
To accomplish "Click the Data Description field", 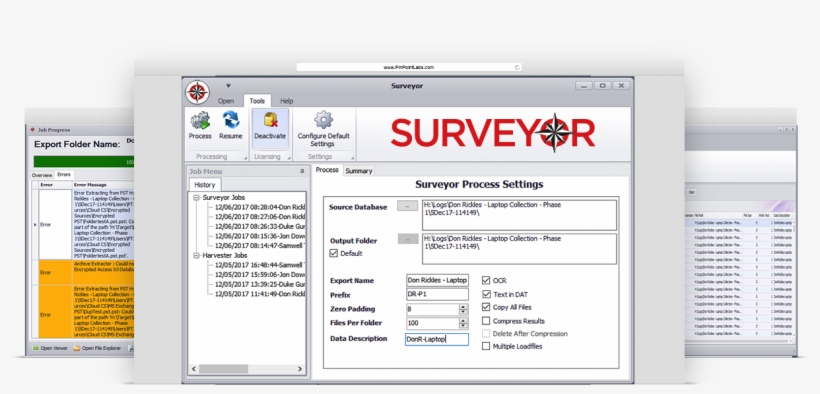I will pos(437,340).
